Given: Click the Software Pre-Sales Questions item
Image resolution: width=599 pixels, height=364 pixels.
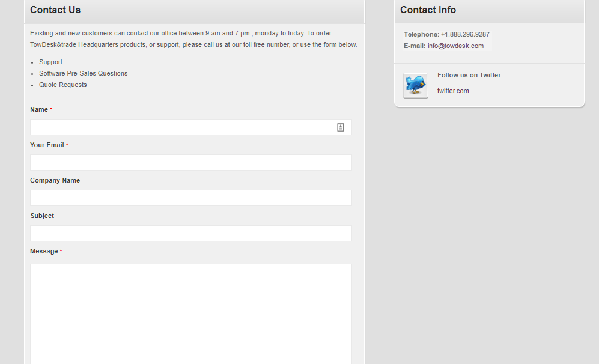Looking at the screenshot, I should click(x=84, y=73).
